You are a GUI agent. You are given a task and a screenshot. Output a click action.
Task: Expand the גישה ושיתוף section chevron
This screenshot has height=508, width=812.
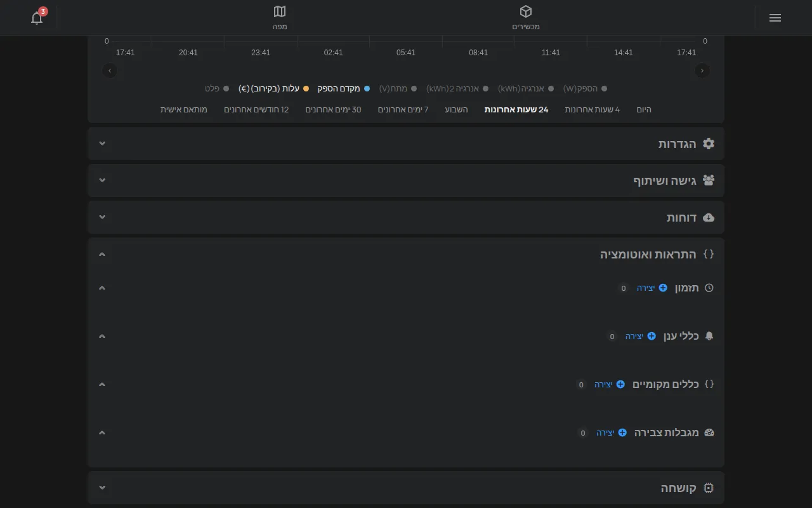(102, 180)
